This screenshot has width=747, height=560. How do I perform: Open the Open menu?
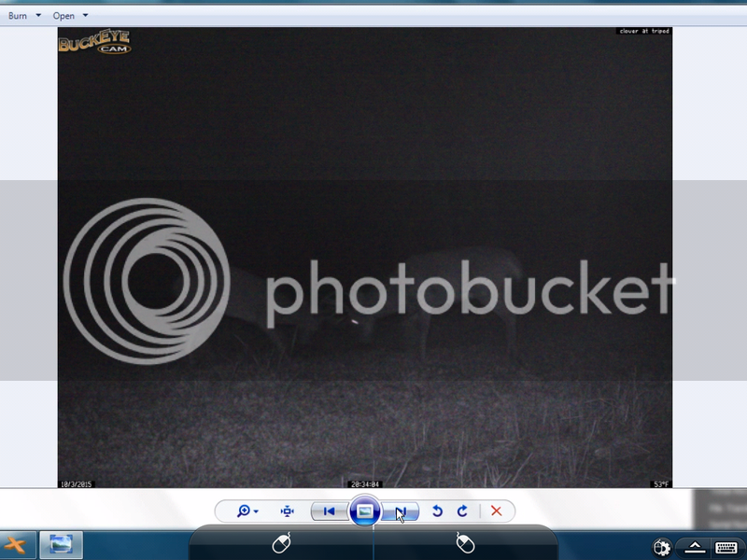(x=63, y=16)
